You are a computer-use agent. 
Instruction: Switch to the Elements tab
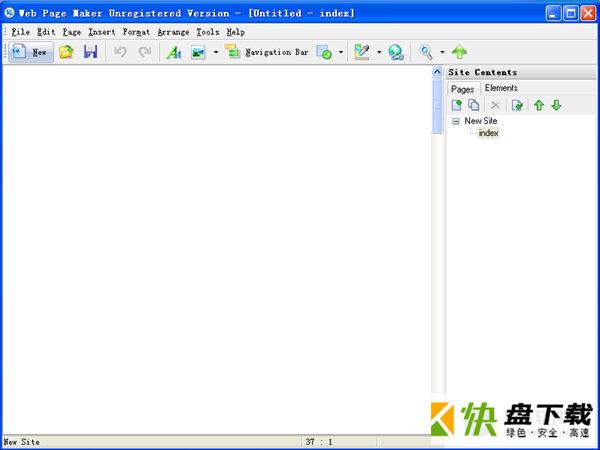coord(501,88)
